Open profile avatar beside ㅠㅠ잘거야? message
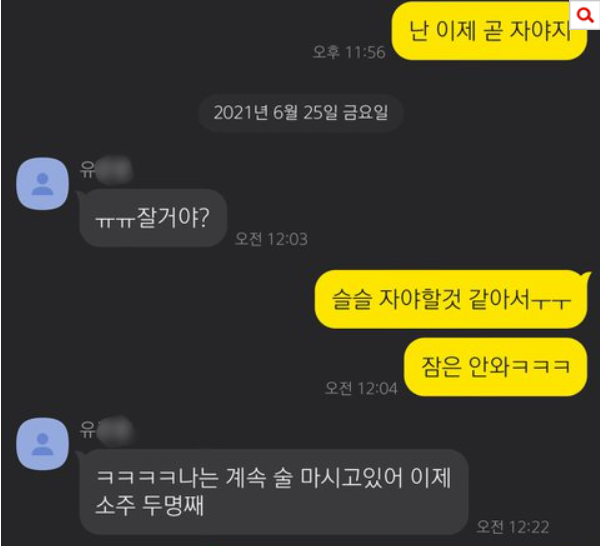 pos(42,184)
